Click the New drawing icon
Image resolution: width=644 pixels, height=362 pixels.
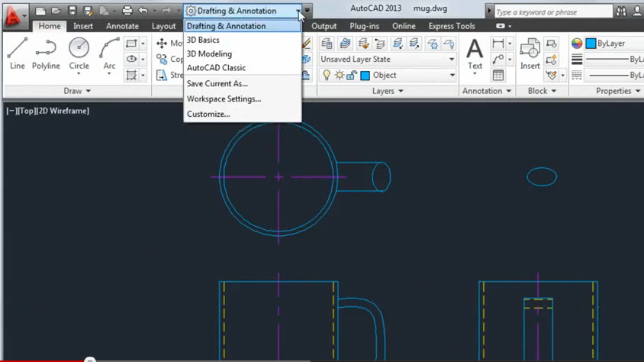coord(40,11)
